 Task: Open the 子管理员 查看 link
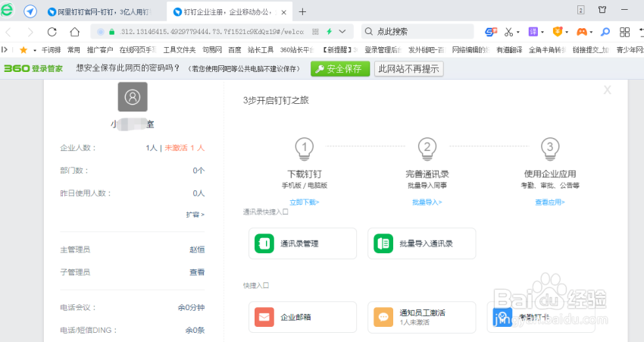197,272
